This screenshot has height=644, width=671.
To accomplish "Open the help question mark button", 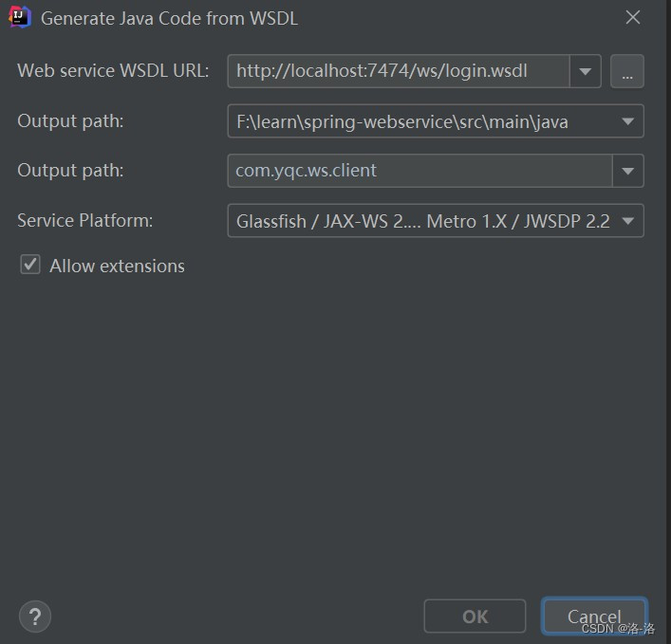I will [x=35, y=616].
